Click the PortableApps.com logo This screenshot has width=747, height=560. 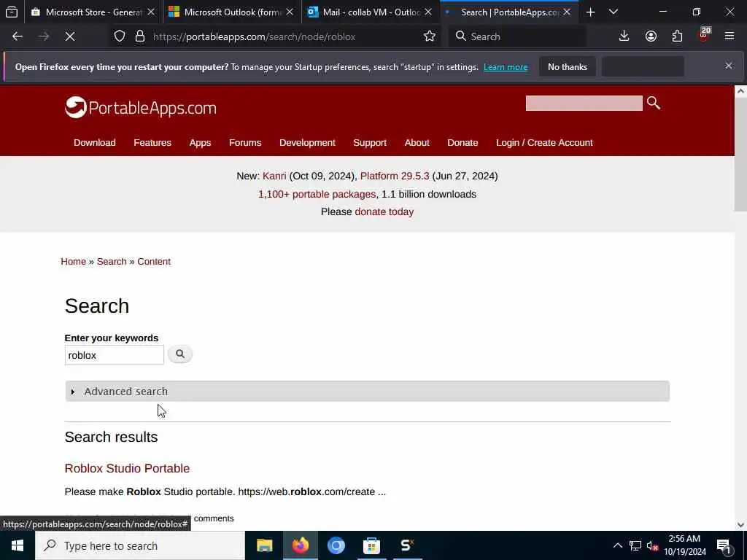coord(141,108)
